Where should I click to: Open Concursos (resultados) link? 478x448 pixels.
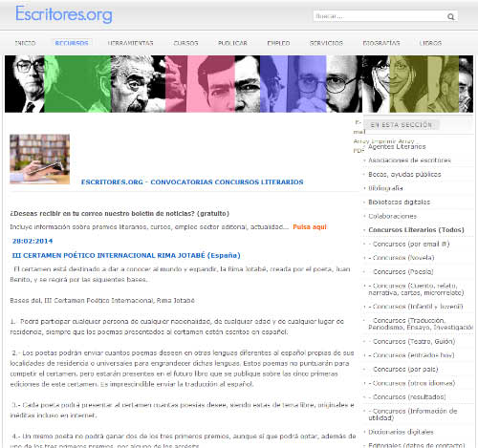(x=407, y=397)
